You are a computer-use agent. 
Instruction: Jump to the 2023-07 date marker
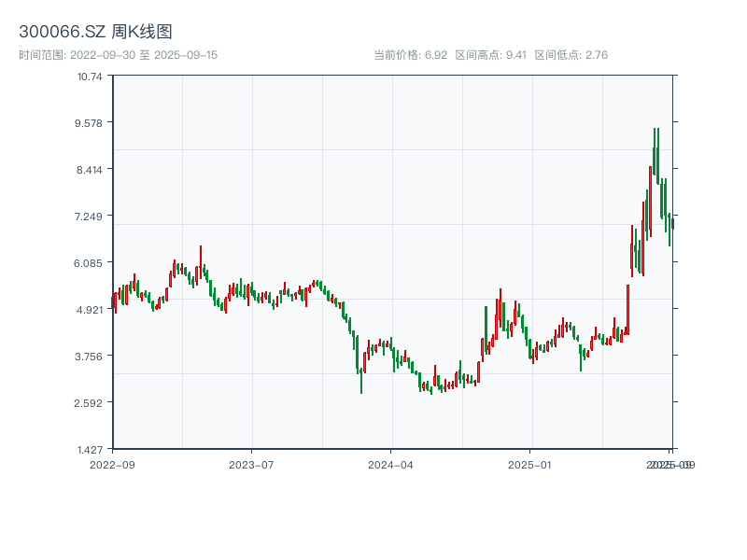click(251, 464)
